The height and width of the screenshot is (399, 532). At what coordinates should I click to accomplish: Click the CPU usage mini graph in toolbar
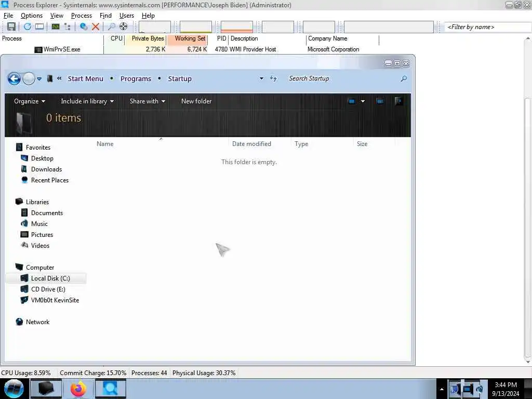click(155, 27)
